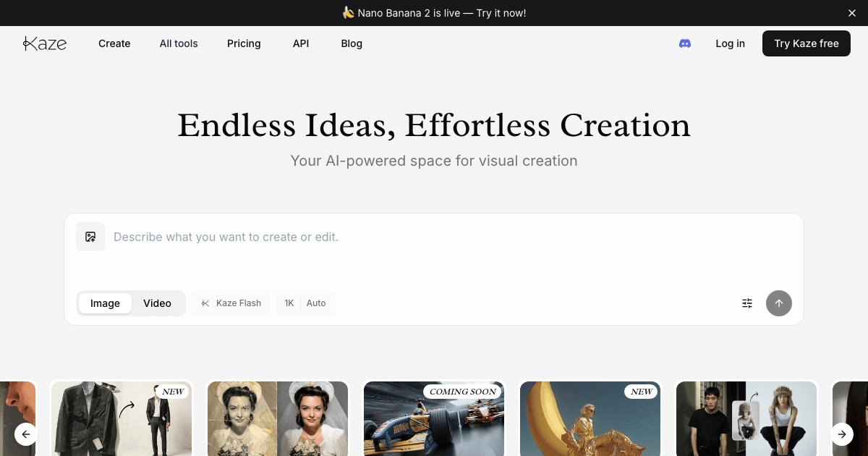The width and height of the screenshot is (868, 456).
Task: Click the Log in link
Action: click(730, 43)
